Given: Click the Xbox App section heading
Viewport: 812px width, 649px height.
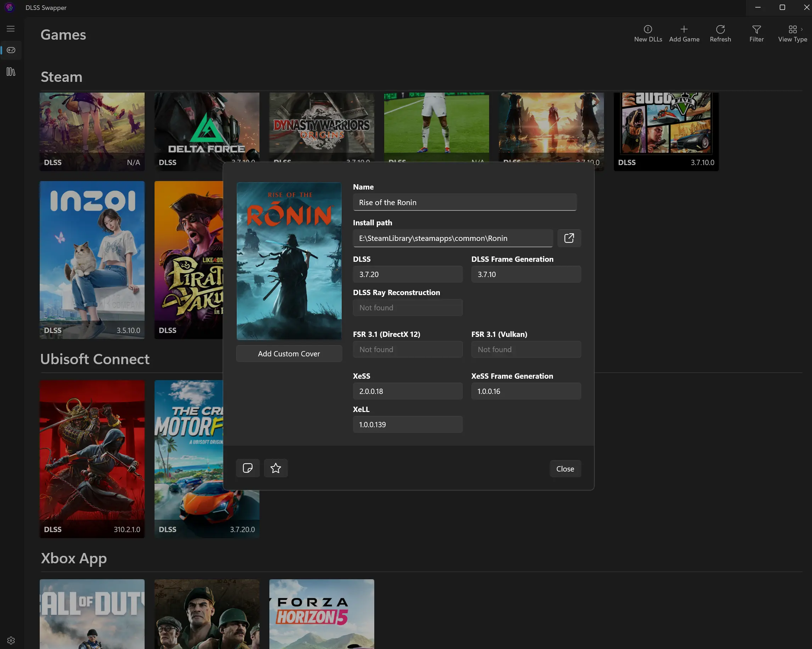Looking at the screenshot, I should [74, 558].
